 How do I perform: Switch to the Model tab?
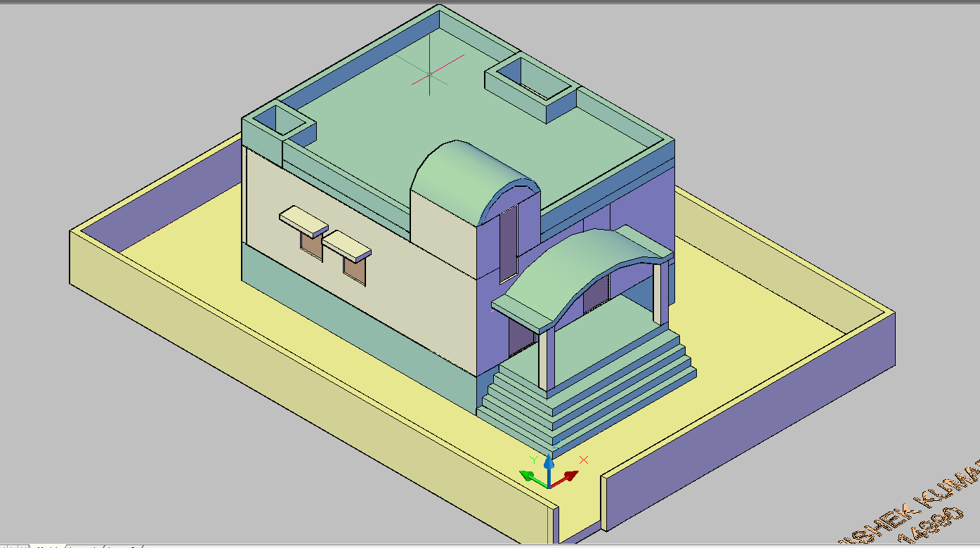(48, 546)
